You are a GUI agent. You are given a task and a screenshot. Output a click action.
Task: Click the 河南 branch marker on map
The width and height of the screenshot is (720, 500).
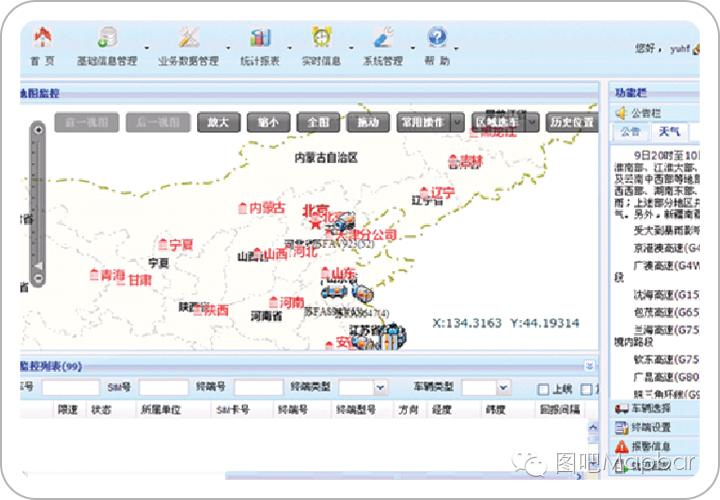coord(274,302)
